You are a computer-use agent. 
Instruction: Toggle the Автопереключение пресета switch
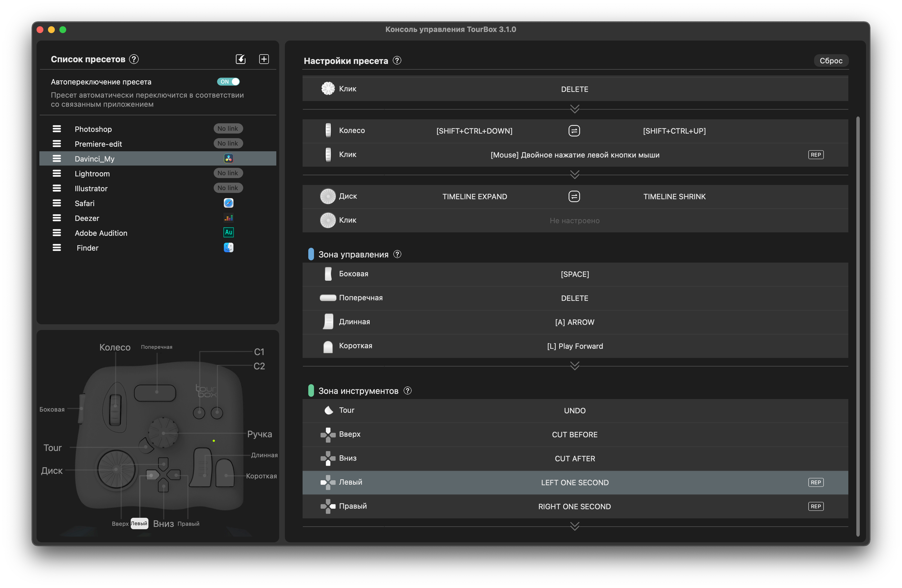coord(228,81)
